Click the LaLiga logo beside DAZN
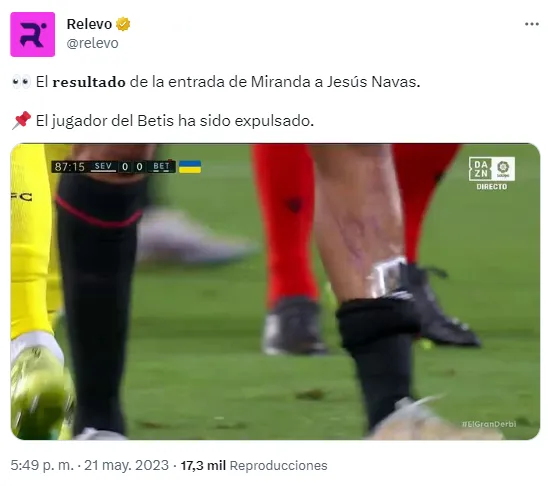 tap(503, 169)
